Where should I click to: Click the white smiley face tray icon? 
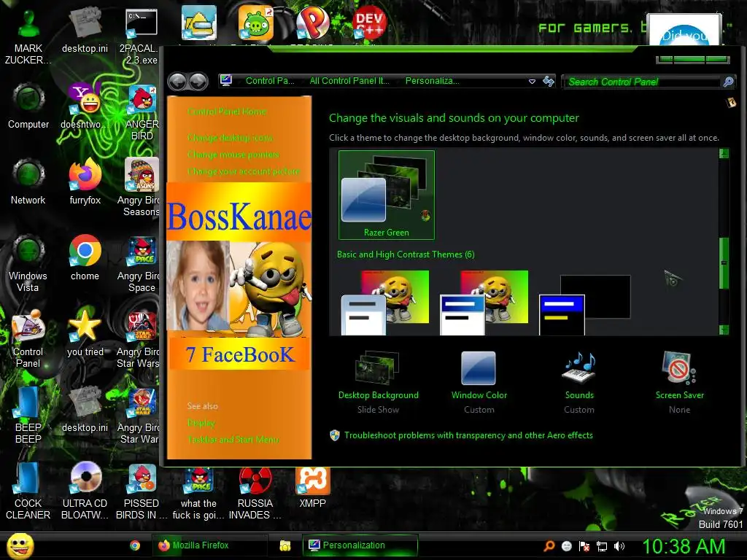[x=566, y=546]
